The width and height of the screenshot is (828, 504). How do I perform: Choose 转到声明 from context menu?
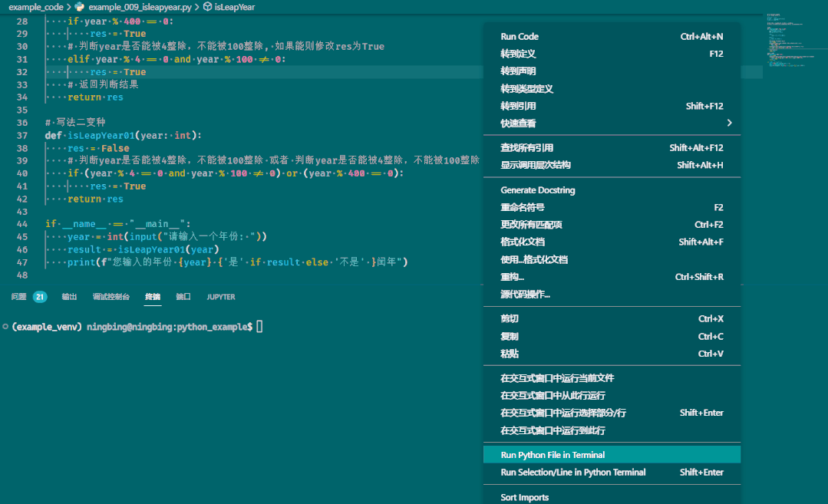coord(612,71)
